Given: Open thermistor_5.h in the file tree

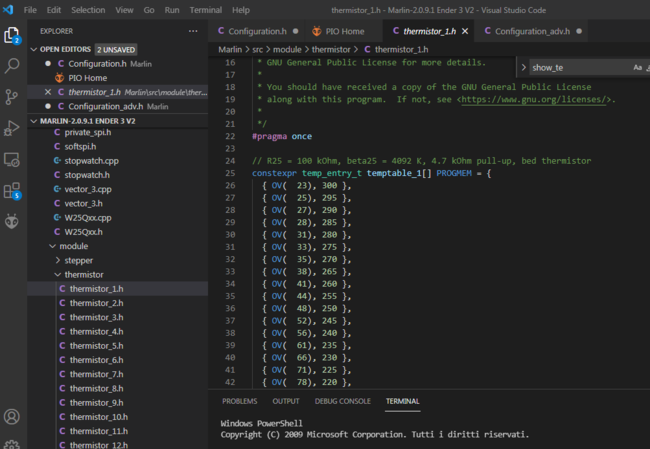Looking at the screenshot, I should [96, 345].
